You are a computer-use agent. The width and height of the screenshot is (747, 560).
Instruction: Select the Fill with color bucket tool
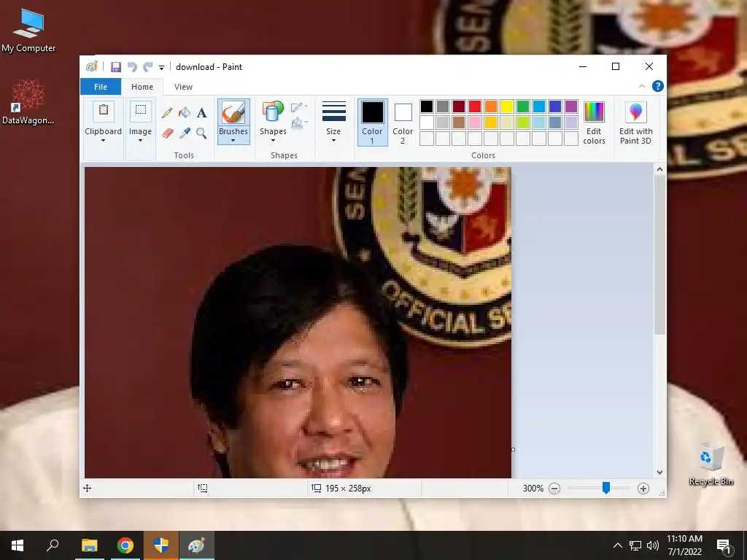coord(185,113)
